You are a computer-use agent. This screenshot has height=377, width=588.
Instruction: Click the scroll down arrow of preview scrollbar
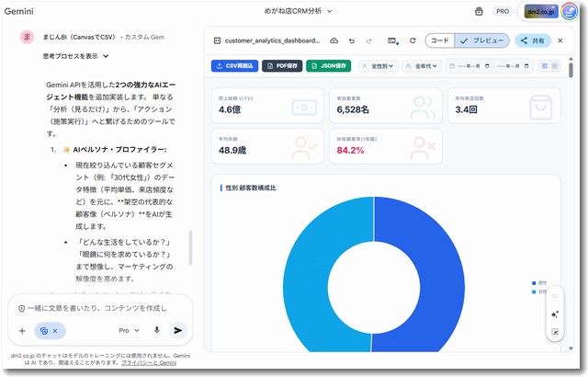pos(571,348)
